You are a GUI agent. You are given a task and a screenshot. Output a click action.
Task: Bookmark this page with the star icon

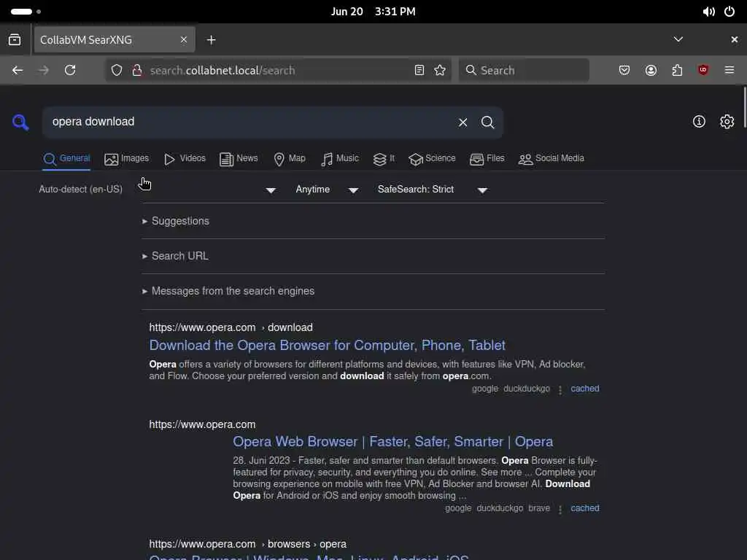[440, 71]
